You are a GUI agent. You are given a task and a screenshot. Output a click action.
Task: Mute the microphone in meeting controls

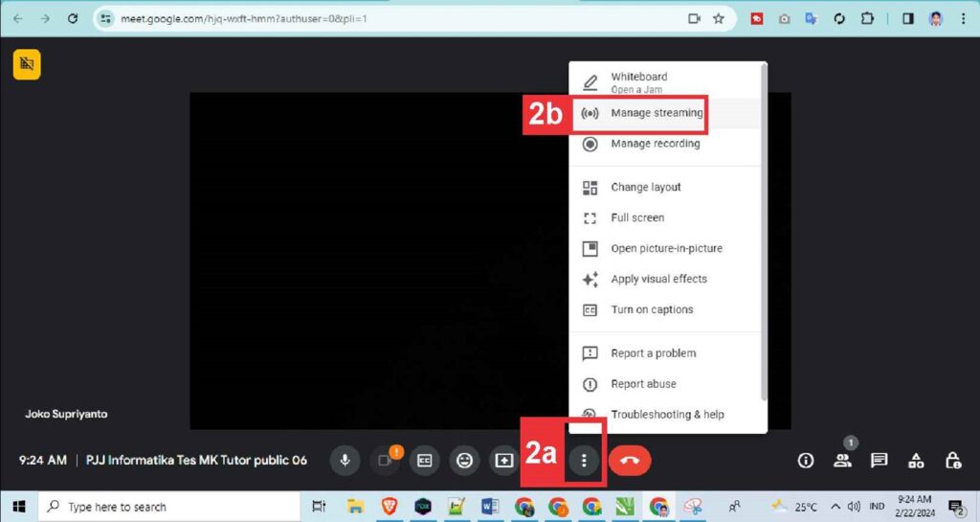pos(345,461)
